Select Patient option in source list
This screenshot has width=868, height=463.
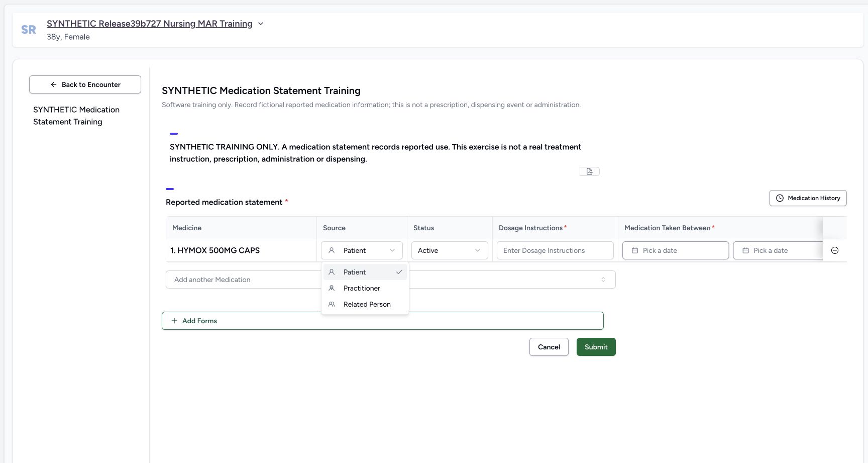click(365, 272)
